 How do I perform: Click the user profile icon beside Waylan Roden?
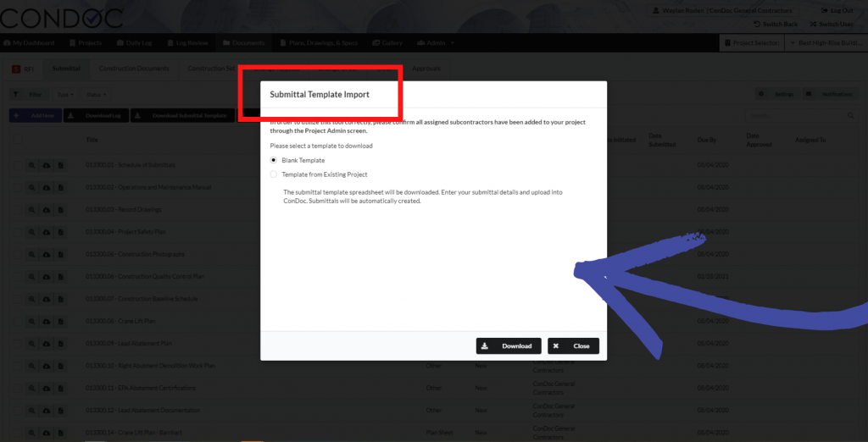(x=657, y=10)
